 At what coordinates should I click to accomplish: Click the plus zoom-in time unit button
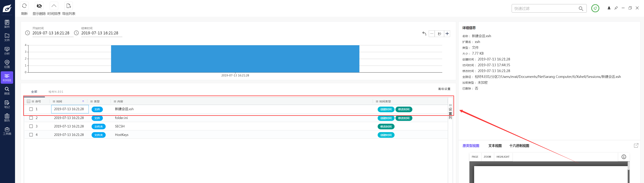pyautogui.click(x=447, y=33)
